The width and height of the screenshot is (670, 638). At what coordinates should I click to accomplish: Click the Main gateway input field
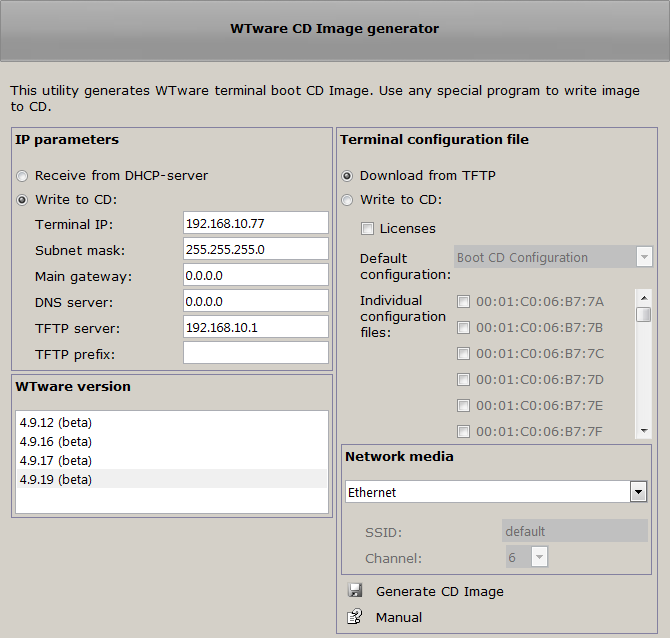[x=256, y=275]
